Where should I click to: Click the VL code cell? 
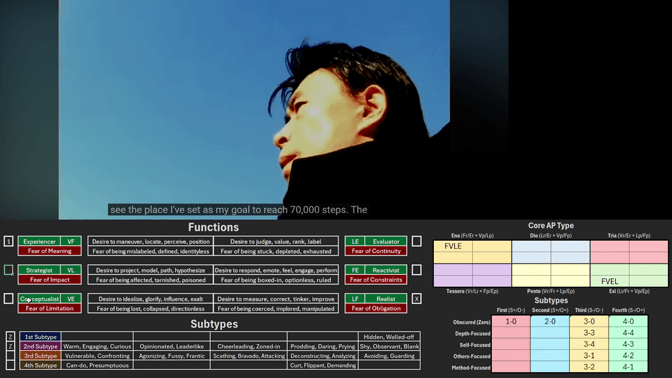click(71, 270)
